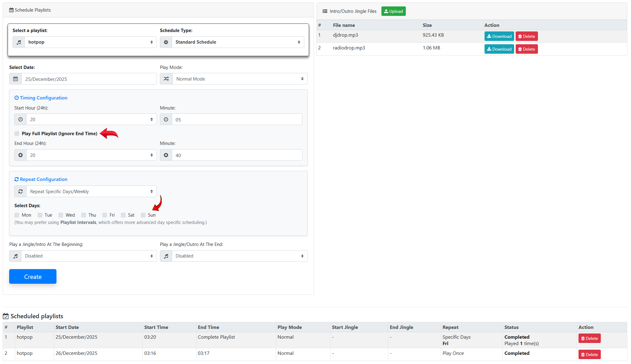Click music icon beside end Jingle/Outro dropdown
Image resolution: width=631 pixels, height=364 pixels.
(x=166, y=256)
